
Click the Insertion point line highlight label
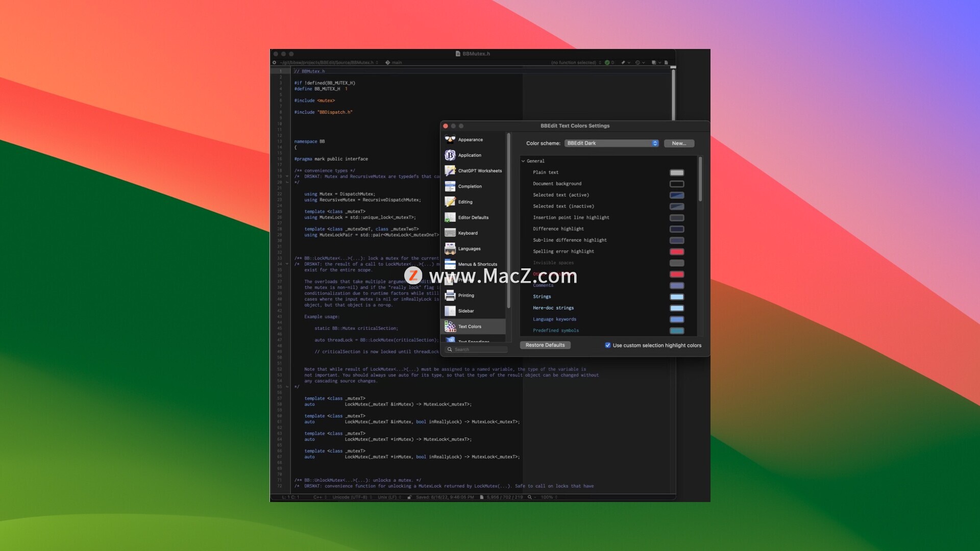[x=571, y=218]
